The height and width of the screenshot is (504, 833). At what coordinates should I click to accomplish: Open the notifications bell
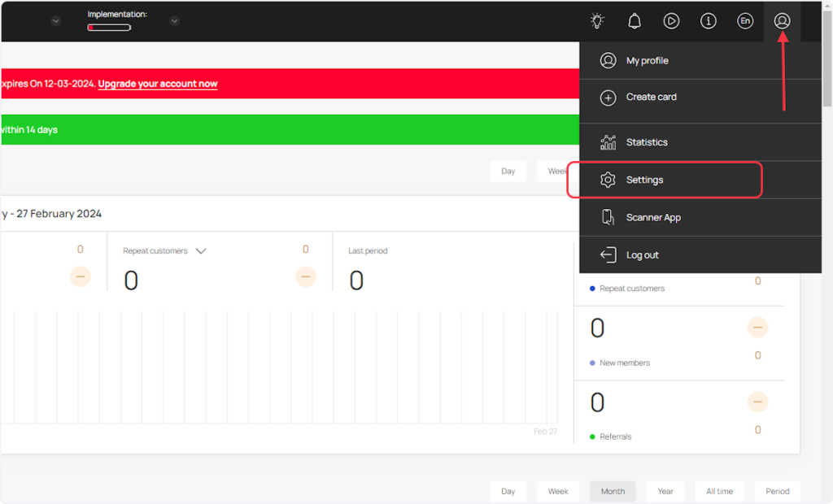(x=635, y=21)
